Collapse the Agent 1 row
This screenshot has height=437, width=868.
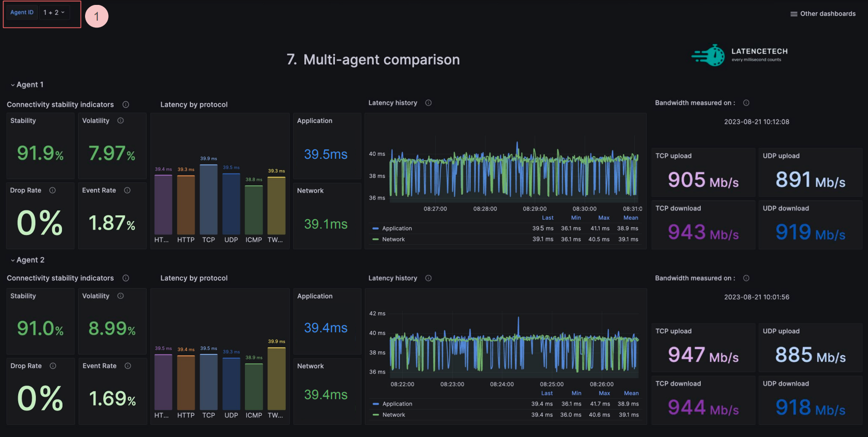pyautogui.click(x=27, y=85)
